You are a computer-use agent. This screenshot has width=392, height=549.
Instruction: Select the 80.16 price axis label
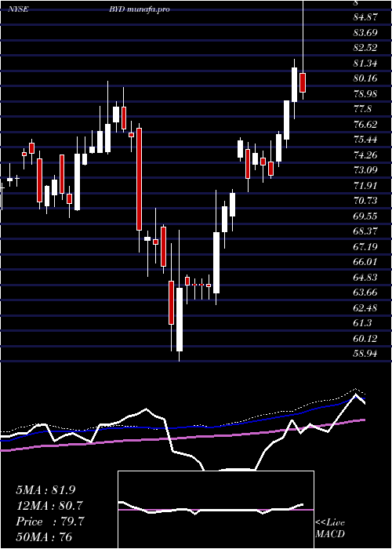click(365, 78)
